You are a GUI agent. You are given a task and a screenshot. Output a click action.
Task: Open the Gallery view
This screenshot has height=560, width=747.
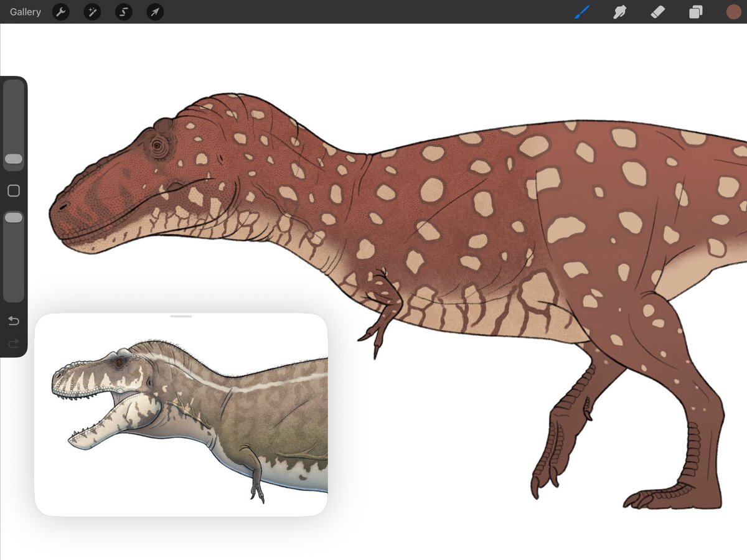(26, 12)
